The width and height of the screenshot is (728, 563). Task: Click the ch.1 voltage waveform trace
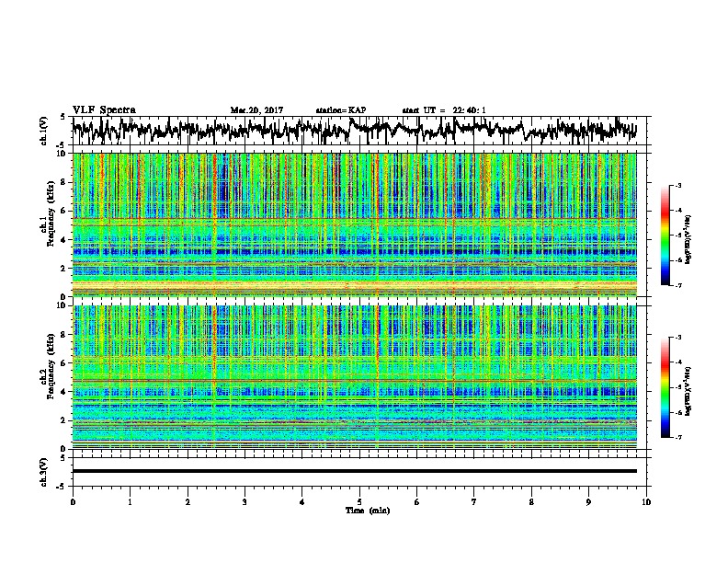tap(354, 131)
